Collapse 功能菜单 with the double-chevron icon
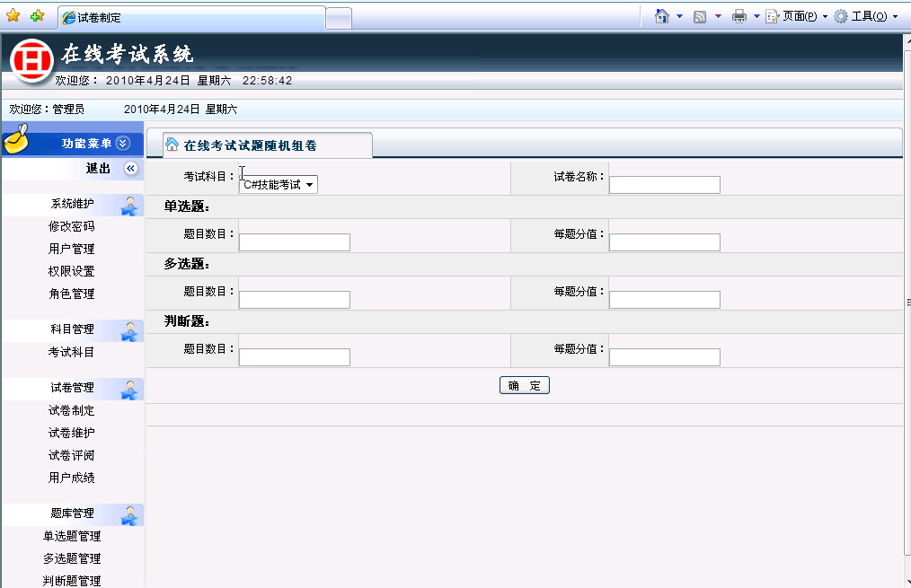This screenshot has height=588, width=911. coord(123,144)
